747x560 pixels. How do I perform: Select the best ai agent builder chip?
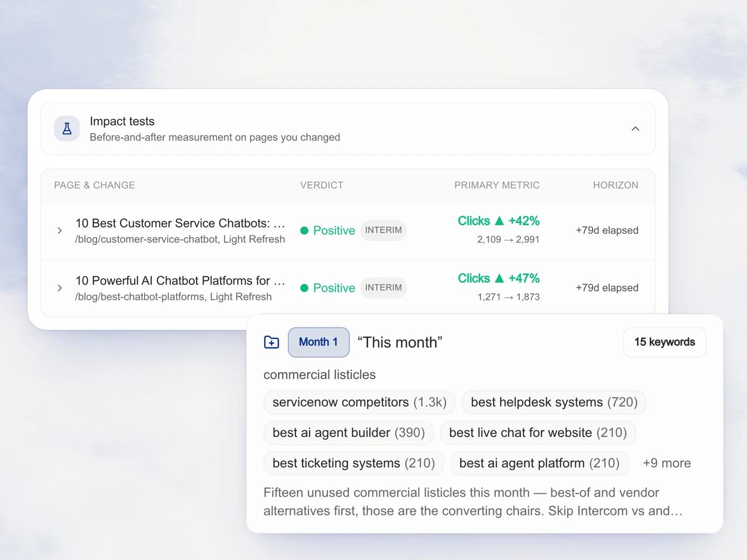(349, 433)
